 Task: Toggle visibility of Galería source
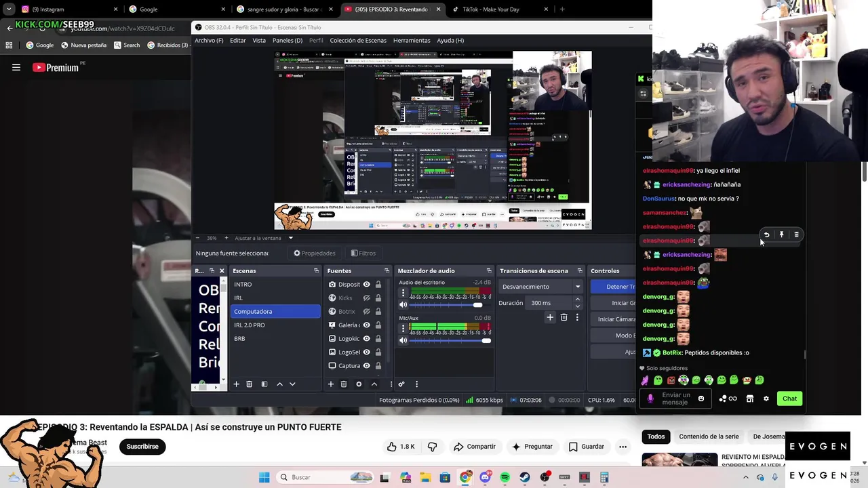point(366,325)
